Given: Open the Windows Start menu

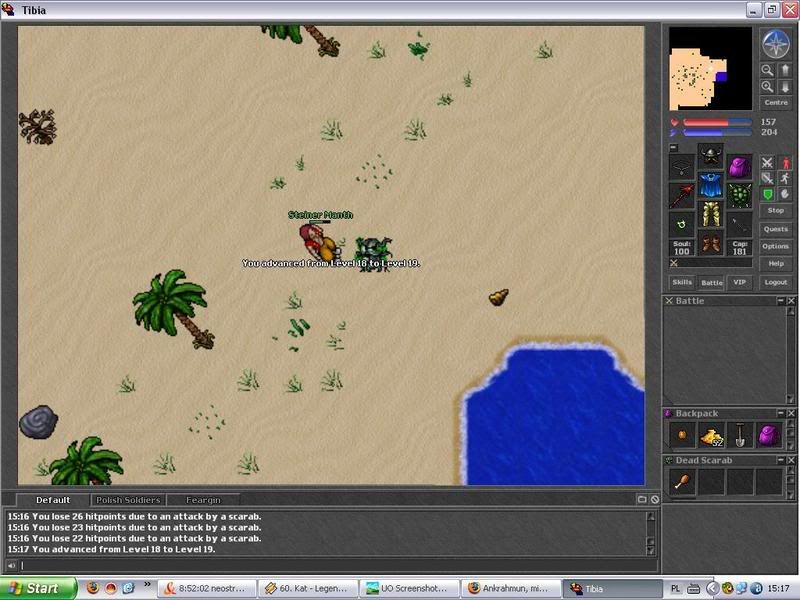Looking at the screenshot, I should [38, 588].
